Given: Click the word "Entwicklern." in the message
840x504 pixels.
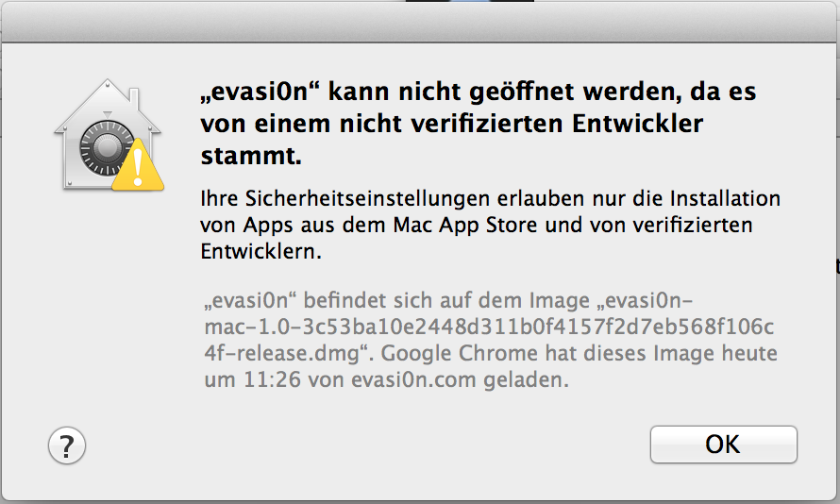Looking at the screenshot, I should click(x=260, y=253).
